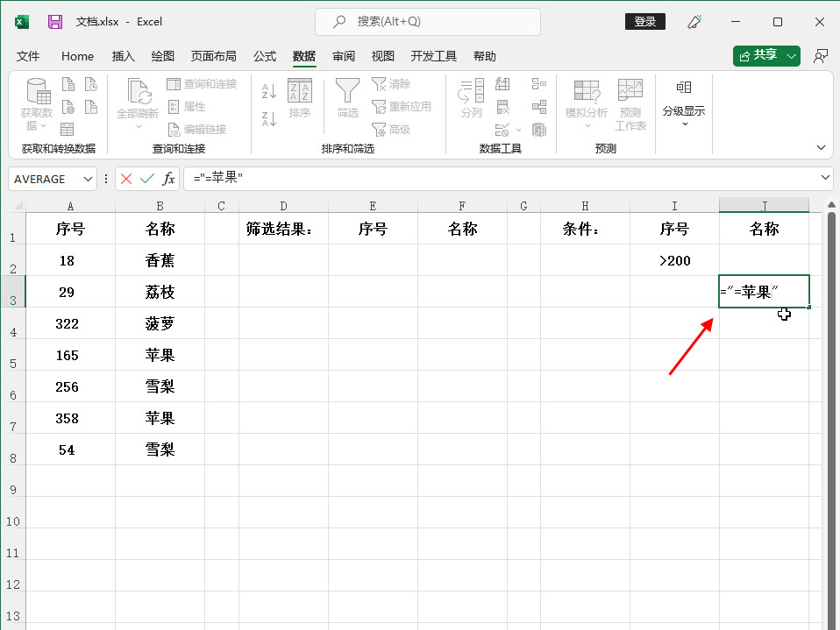Click the 登录 sign-in button
The height and width of the screenshot is (630, 840).
(645, 21)
